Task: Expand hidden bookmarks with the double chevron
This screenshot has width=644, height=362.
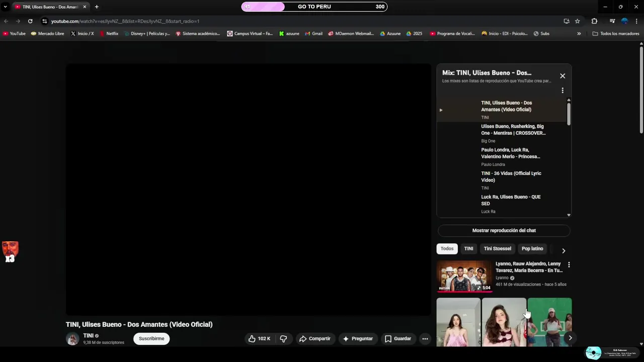Action: [579, 34]
